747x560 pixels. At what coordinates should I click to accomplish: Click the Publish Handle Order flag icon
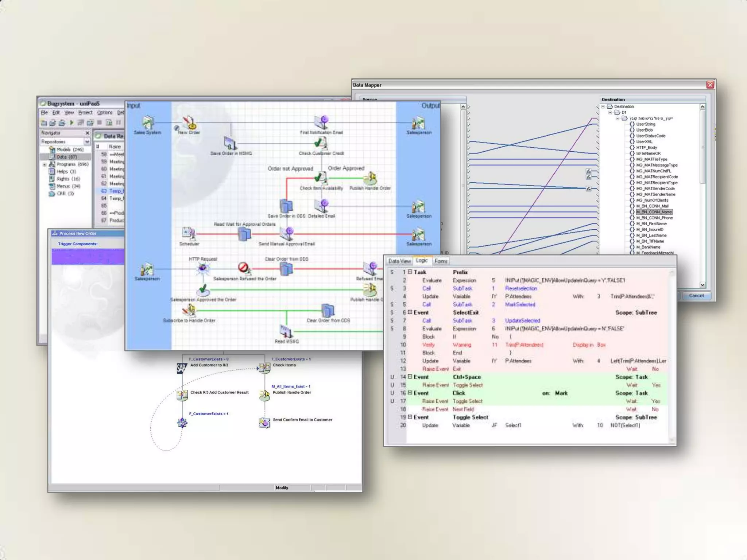(371, 179)
